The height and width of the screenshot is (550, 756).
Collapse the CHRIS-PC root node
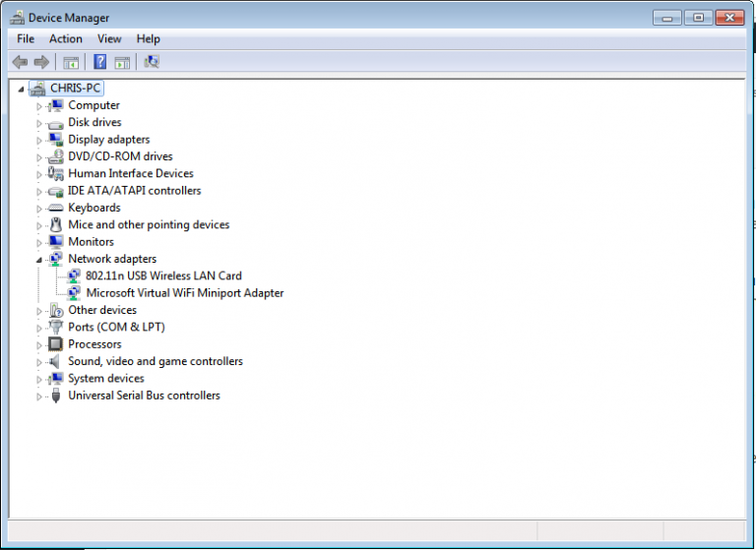(21, 90)
